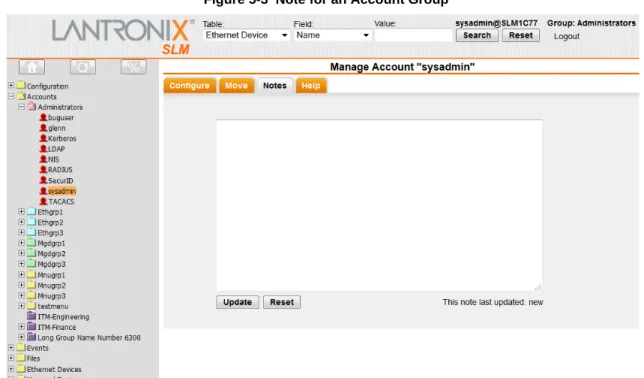Expand the testmenu group node

pos(21,306)
